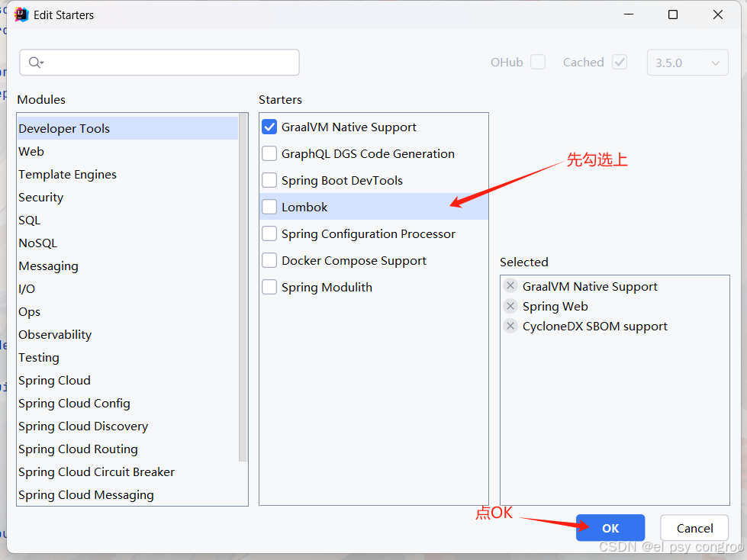This screenshot has width=747, height=560.
Task: Uncheck GraalVM Native Support checkbox
Action: coord(269,127)
